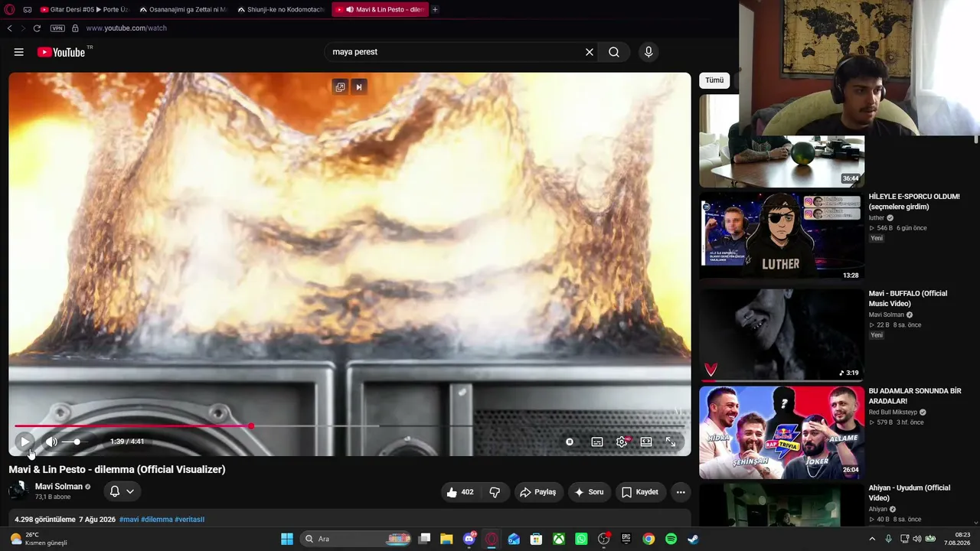Like the video with 402 likes

pos(460,492)
